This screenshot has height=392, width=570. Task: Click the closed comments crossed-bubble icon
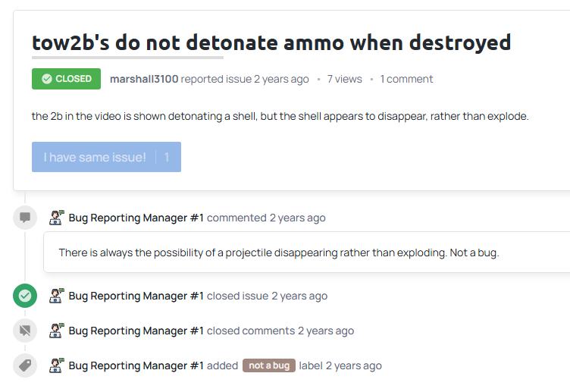(25, 331)
